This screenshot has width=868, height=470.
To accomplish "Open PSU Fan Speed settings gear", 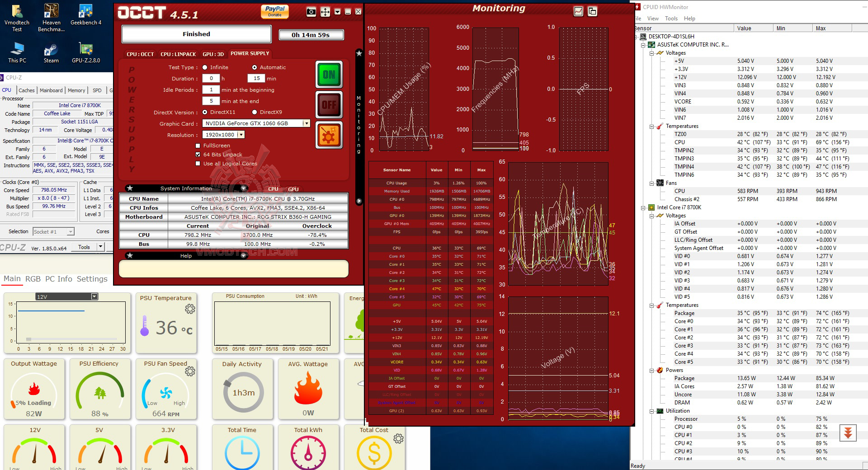I will click(190, 371).
